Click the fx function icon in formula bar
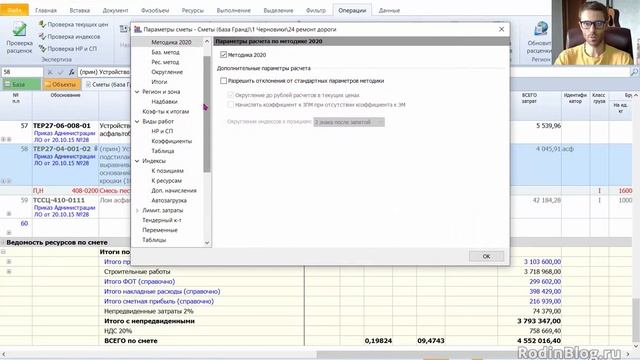The image size is (640, 360). pos(71,72)
